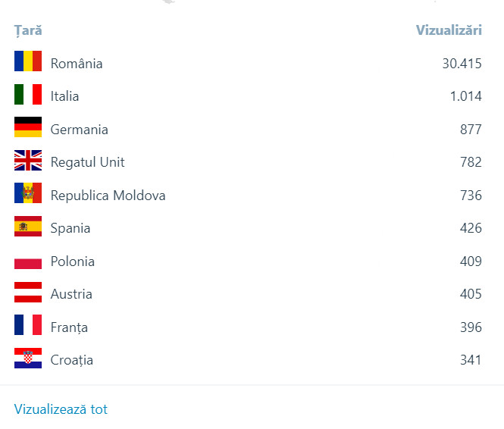Image resolution: width=504 pixels, height=429 pixels.
Task: Click the Republica Moldova flag icon
Action: [28, 193]
